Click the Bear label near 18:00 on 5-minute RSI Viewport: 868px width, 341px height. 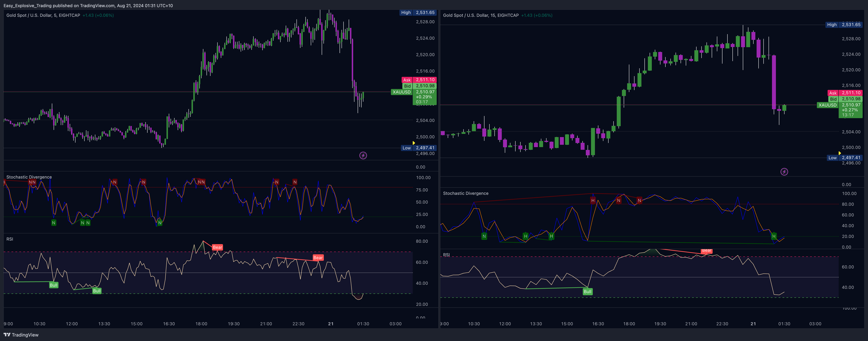(217, 247)
